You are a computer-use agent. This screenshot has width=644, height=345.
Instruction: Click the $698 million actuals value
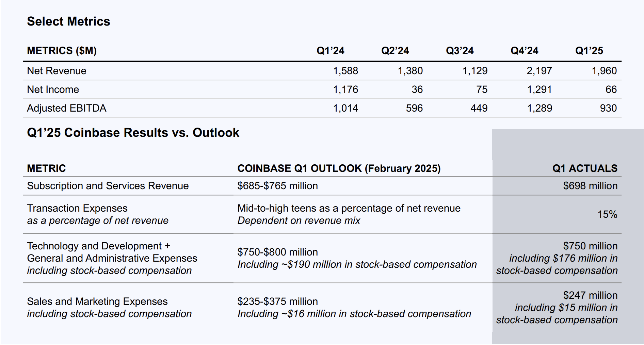pos(590,186)
